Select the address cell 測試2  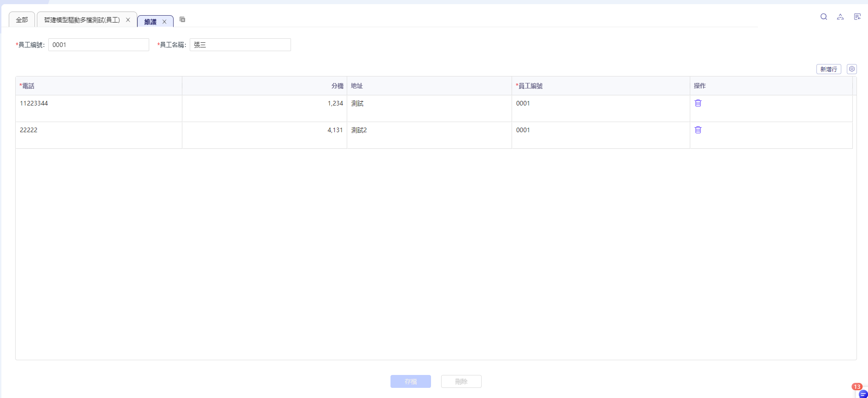(429, 130)
